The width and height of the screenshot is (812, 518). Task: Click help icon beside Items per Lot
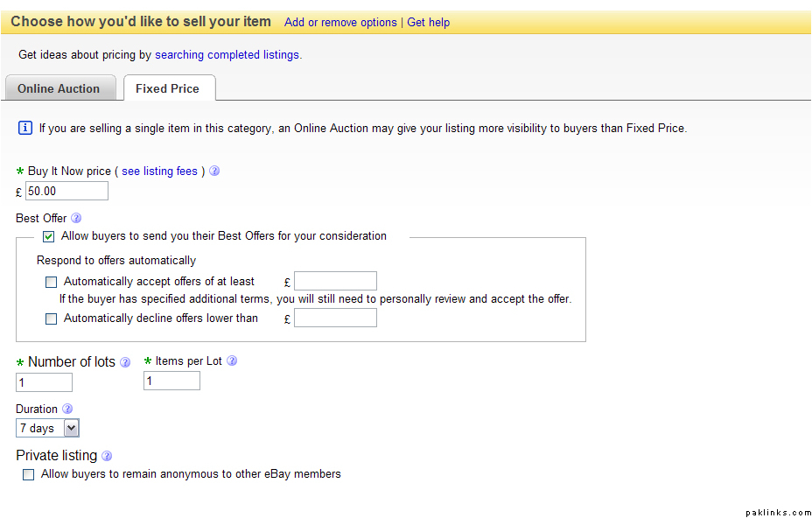232,361
